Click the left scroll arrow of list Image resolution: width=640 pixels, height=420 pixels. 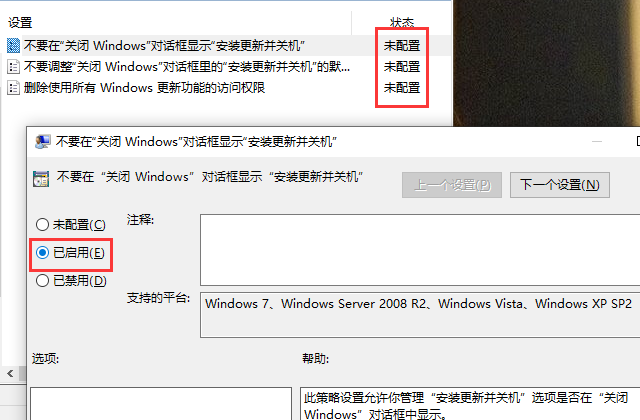click(10, 373)
